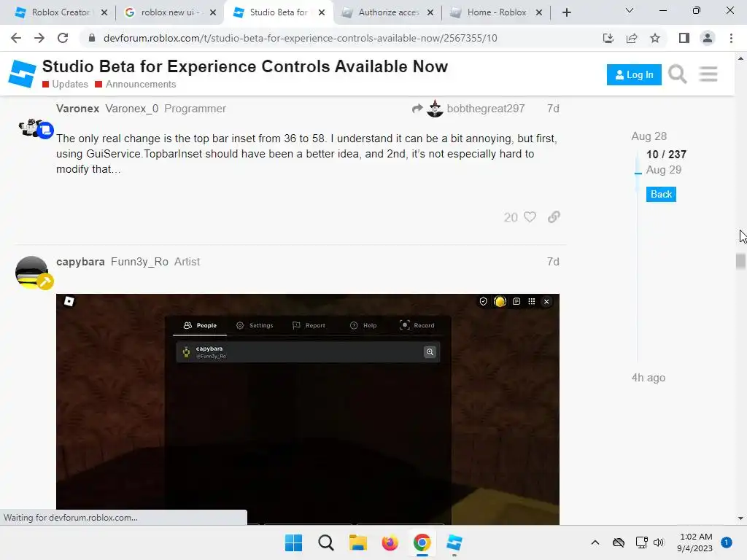Open the Windows Start menu

(293, 542)
